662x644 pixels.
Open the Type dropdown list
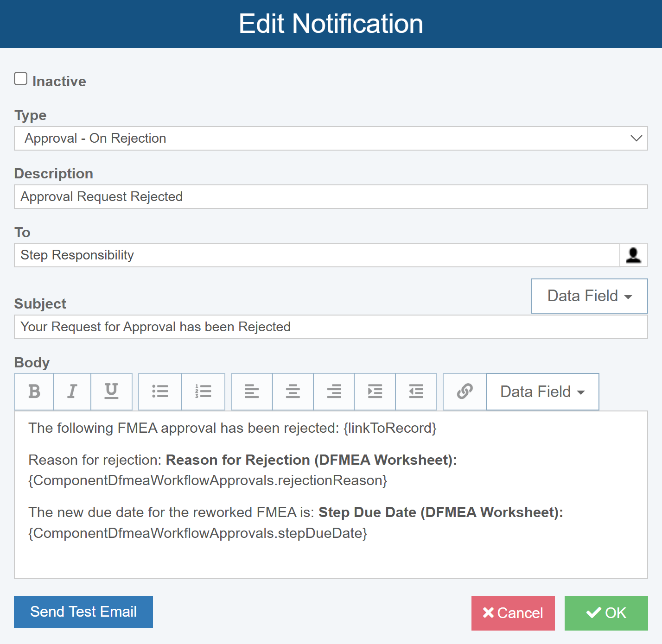click(331, 138)
